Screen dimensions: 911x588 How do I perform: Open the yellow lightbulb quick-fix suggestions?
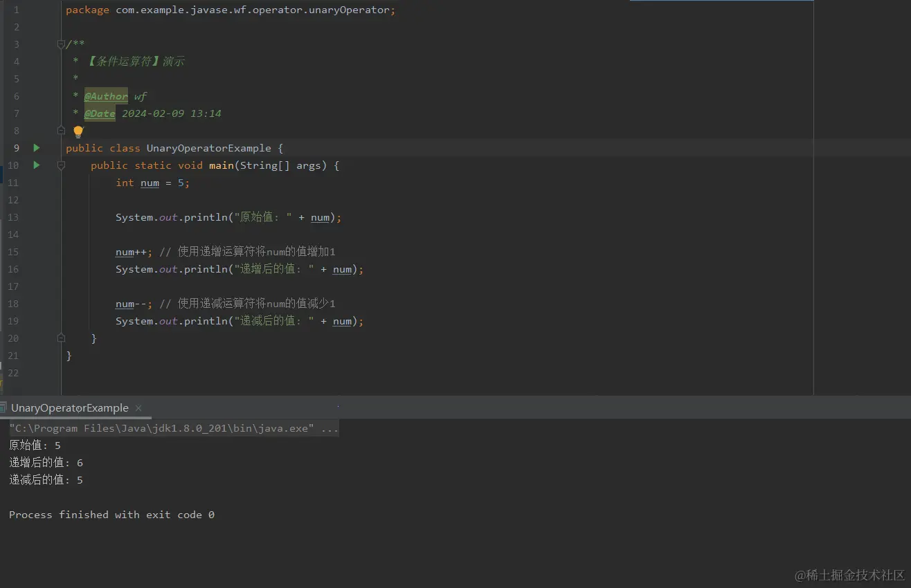point(78,131)
